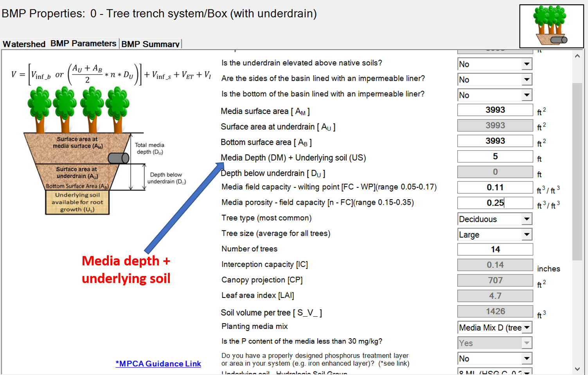Edit the Bottom surface area value 3993

[495, 141]
